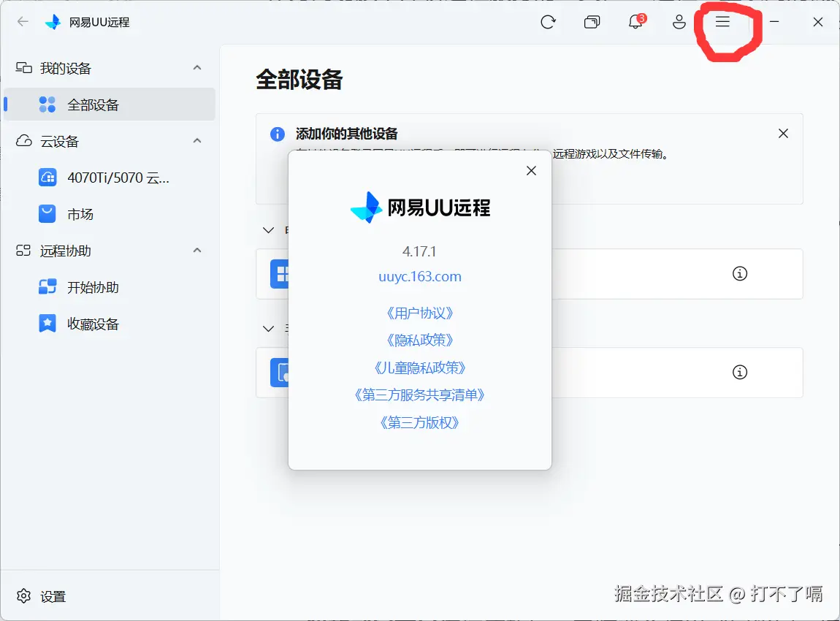Collapse the 我的设备 section
The height and width of the screenshot is (621, 840).
coord(197,67)
